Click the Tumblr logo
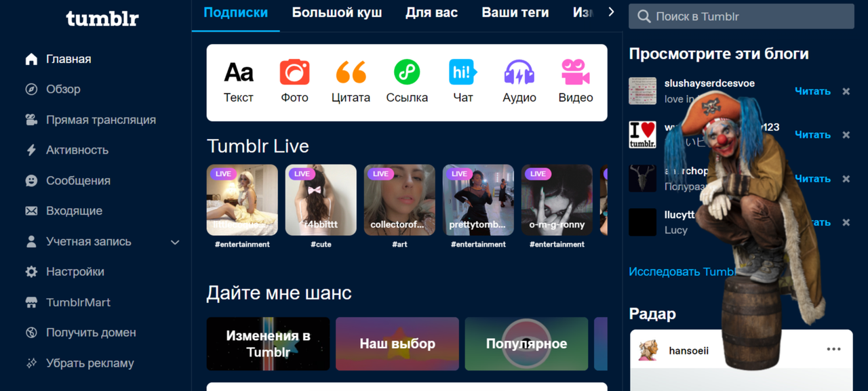The height and width of the screenshot is (391, 868). tap(102, 18)
